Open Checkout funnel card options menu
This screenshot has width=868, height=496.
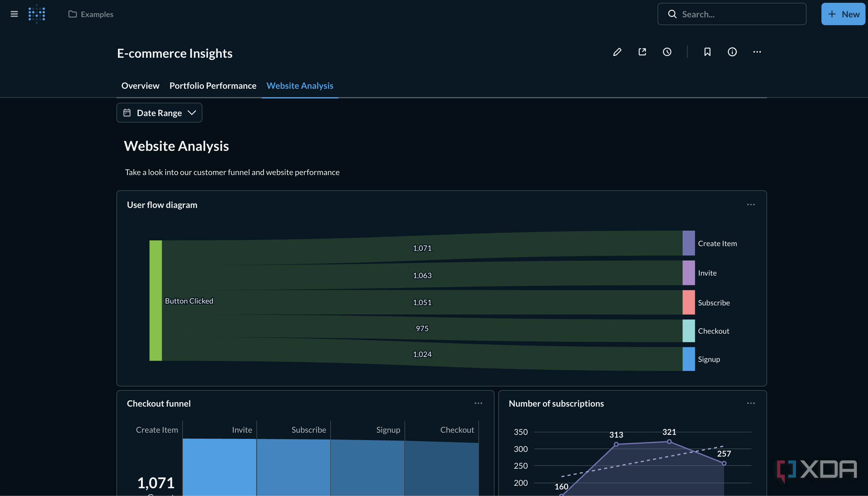coord(478,403)
